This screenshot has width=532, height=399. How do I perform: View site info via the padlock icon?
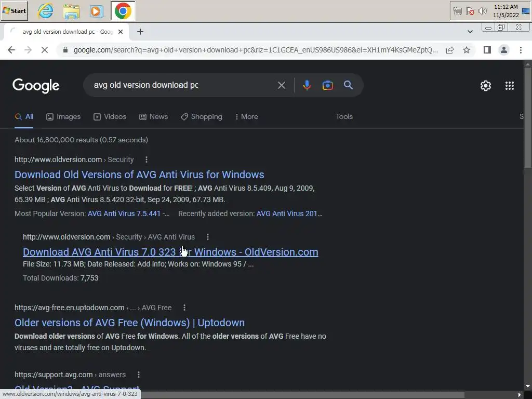coord(65,50)
